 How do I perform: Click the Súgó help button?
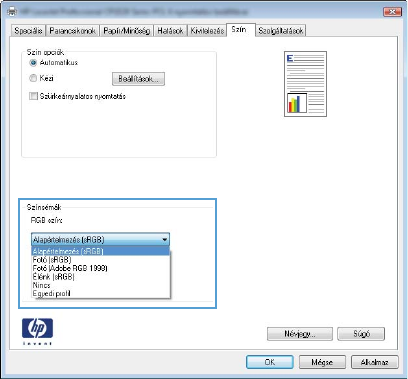pos(361,334)
